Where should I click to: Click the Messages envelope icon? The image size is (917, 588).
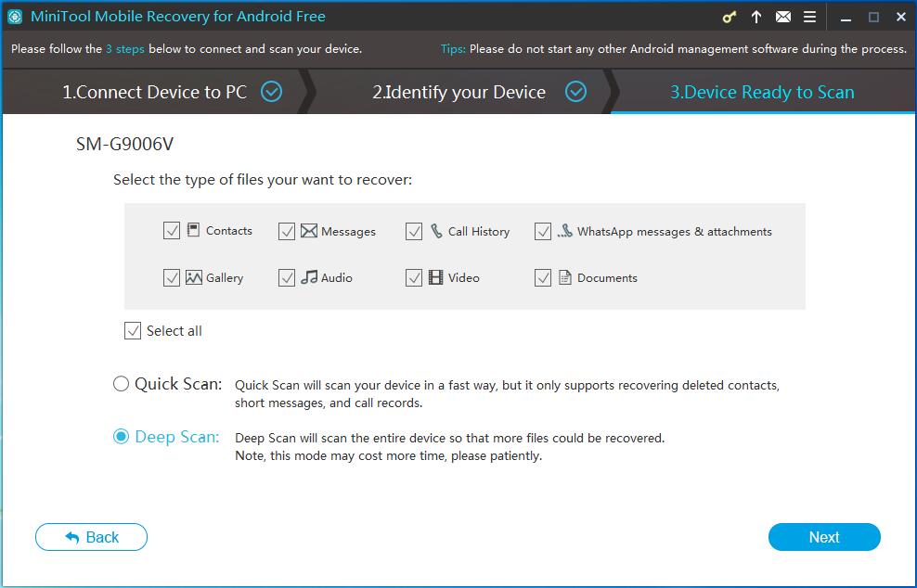309,231
